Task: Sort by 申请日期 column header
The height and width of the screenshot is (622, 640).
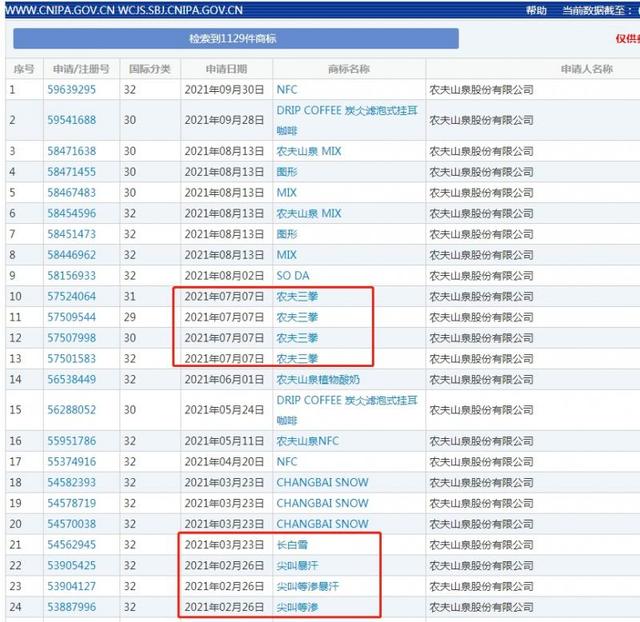Action: 226,69
